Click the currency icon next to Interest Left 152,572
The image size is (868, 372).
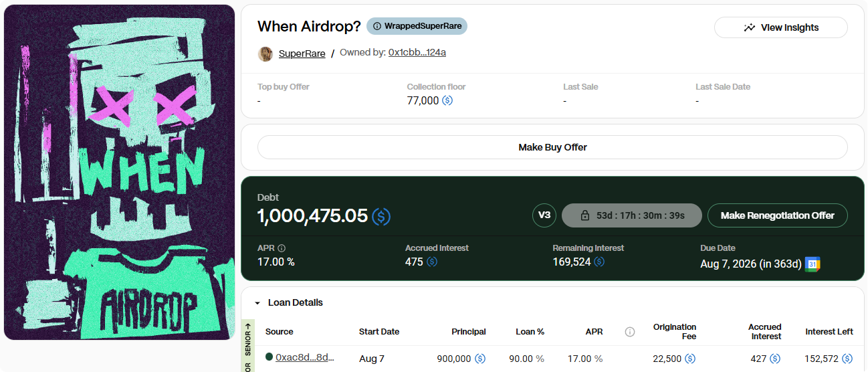(847, 359)
